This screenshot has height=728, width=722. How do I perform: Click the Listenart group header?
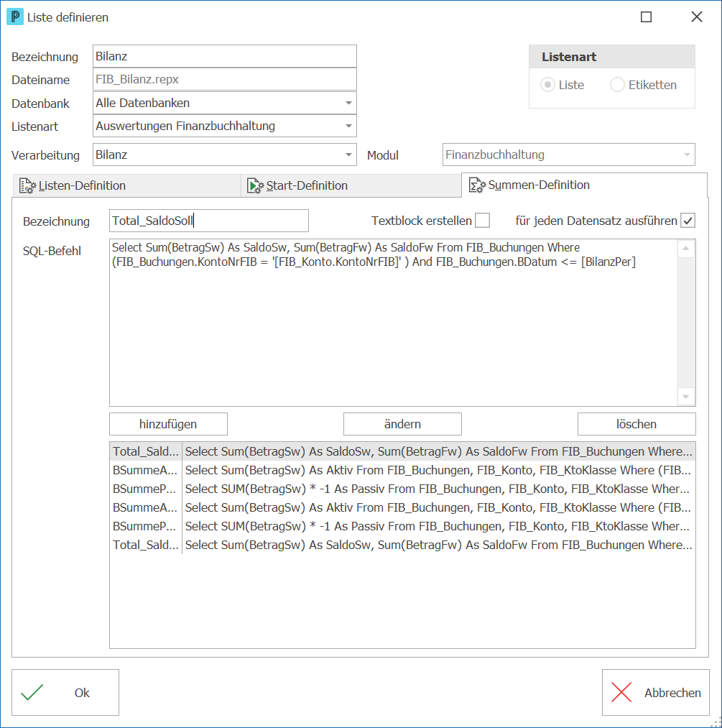[x=611, y=57]
